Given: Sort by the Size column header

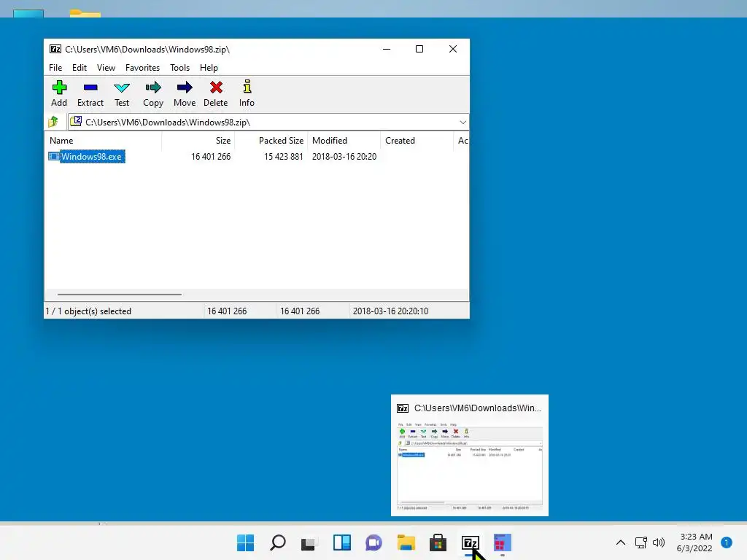Looking at the screenshot, I should pyautogui.click(x=198, y=141).
